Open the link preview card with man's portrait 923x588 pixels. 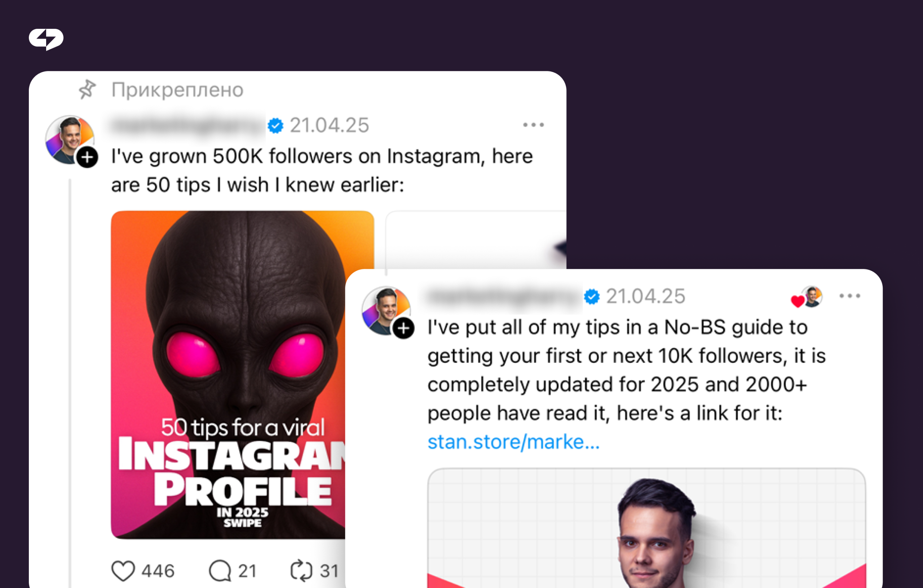[646, 528]
